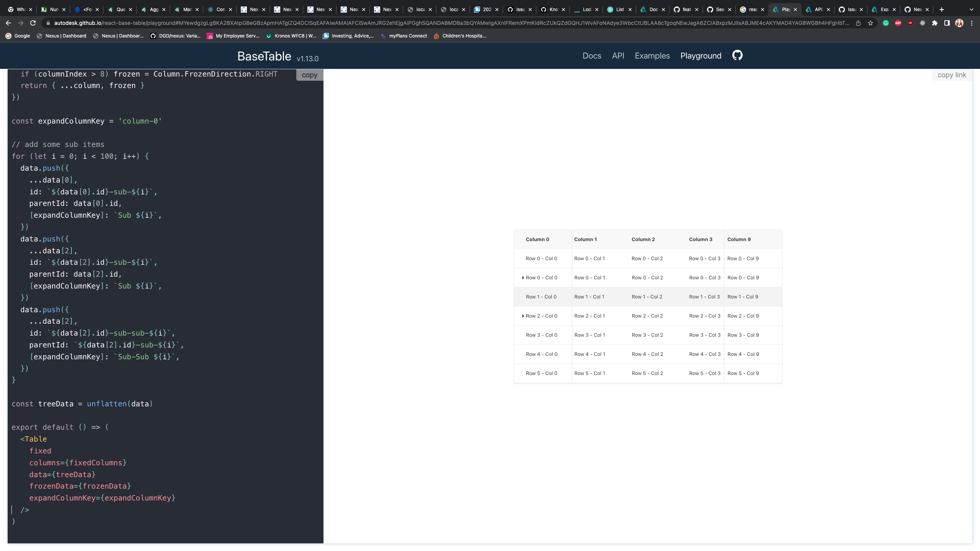Open the Adblock Plus extension icon
The image size is (980, 551).
click(898, 23)
